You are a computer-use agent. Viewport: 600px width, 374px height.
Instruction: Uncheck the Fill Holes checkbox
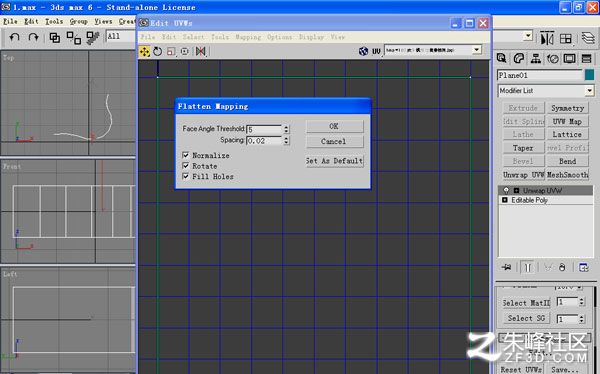click(186, 176)
